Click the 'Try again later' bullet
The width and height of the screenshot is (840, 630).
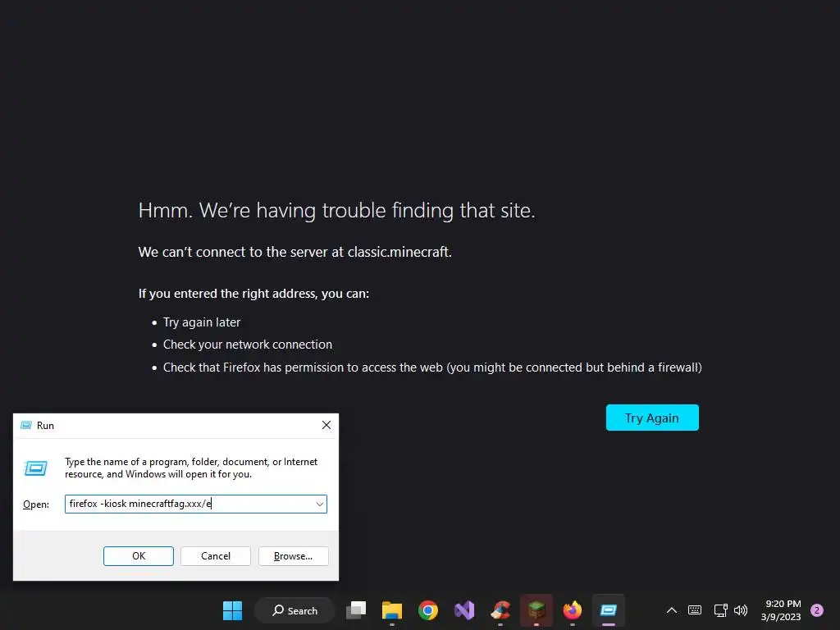202,322
